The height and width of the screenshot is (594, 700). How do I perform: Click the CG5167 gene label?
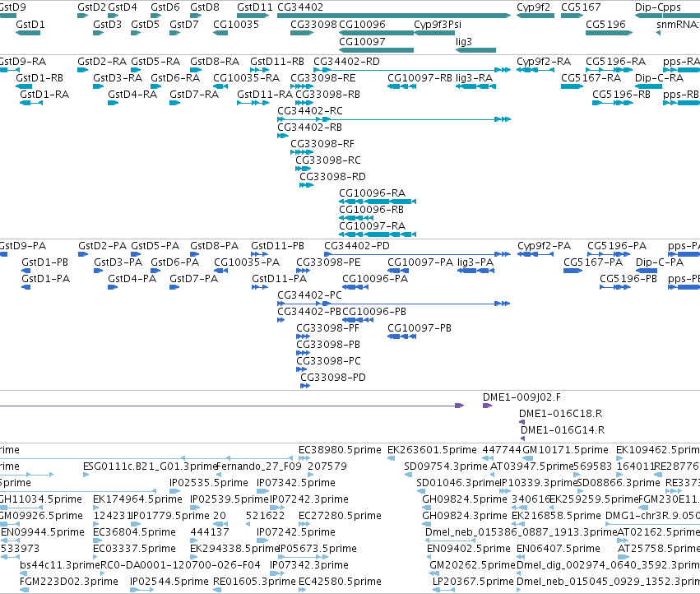(581, 7)
